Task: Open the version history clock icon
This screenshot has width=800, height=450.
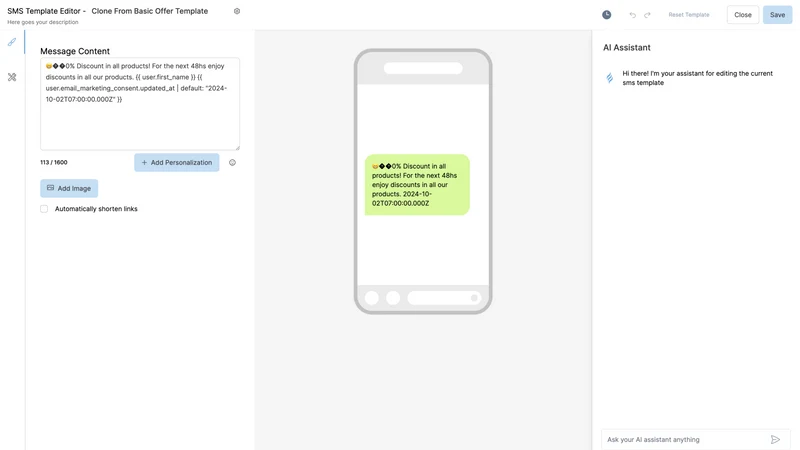Action: tap(606, 15)
